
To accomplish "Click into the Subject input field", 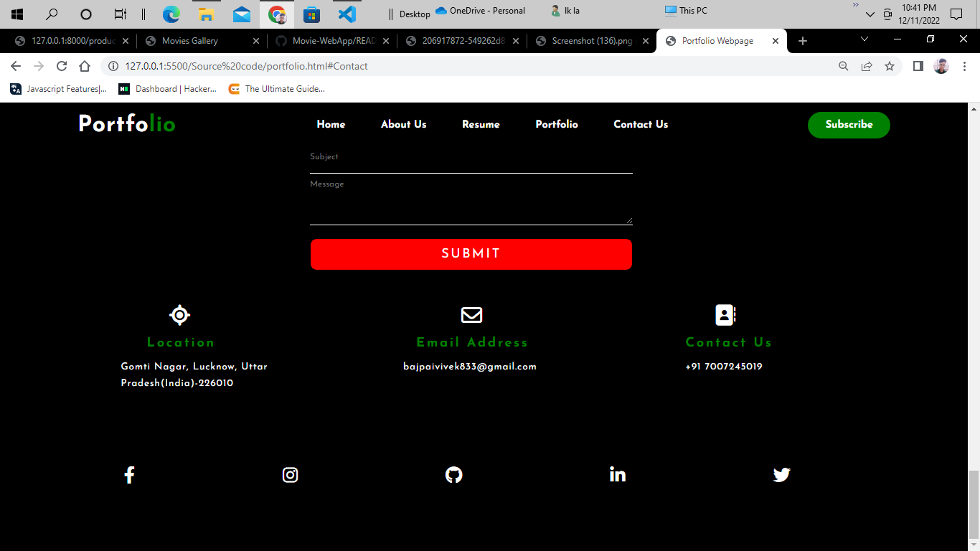I will [x=471, y=159].
